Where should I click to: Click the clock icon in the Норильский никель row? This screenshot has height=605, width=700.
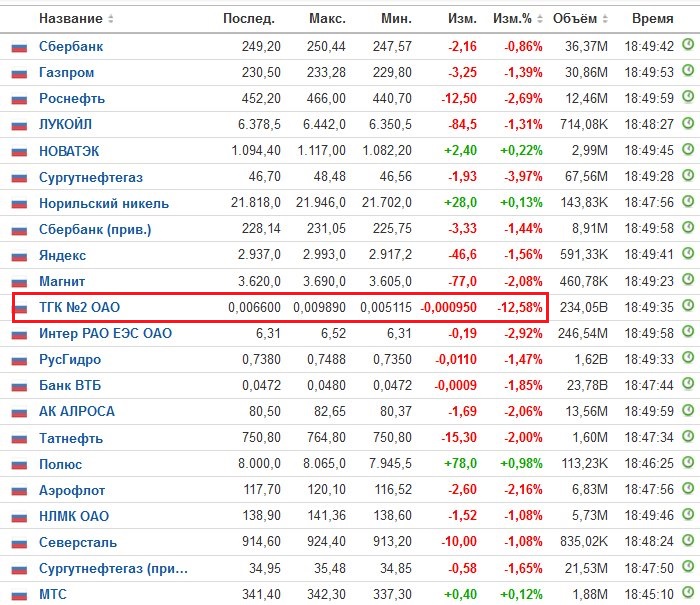pyautogui.click(x=688, y=201)
